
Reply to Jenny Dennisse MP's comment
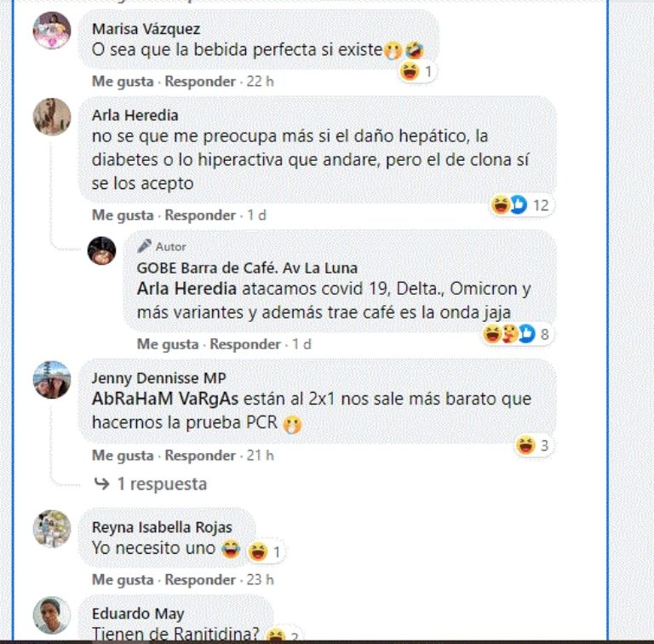coord(200,455)
